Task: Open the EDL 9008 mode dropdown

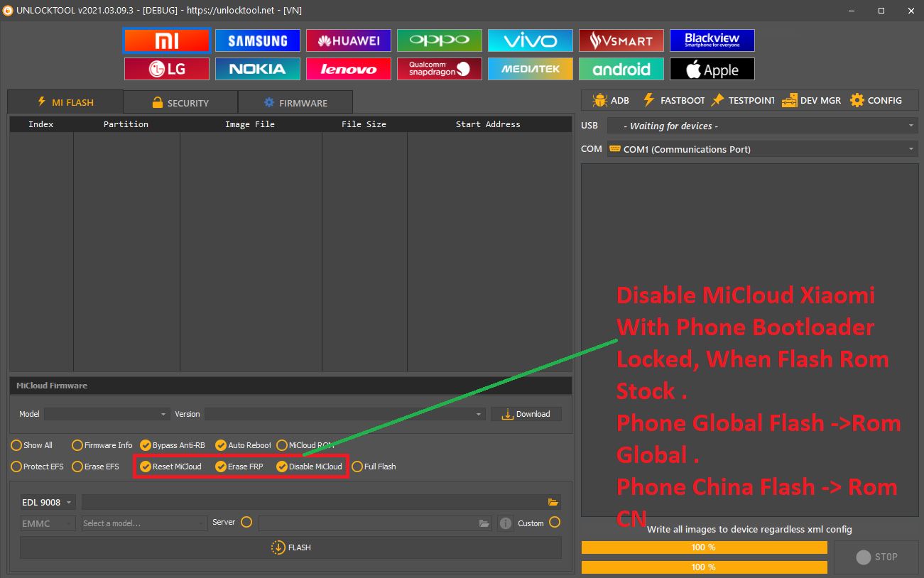Action: (48, 502)
